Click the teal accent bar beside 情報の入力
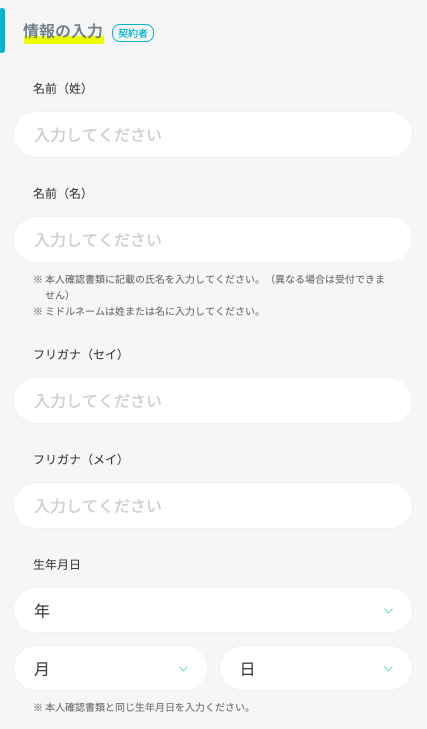 [2, 31]
